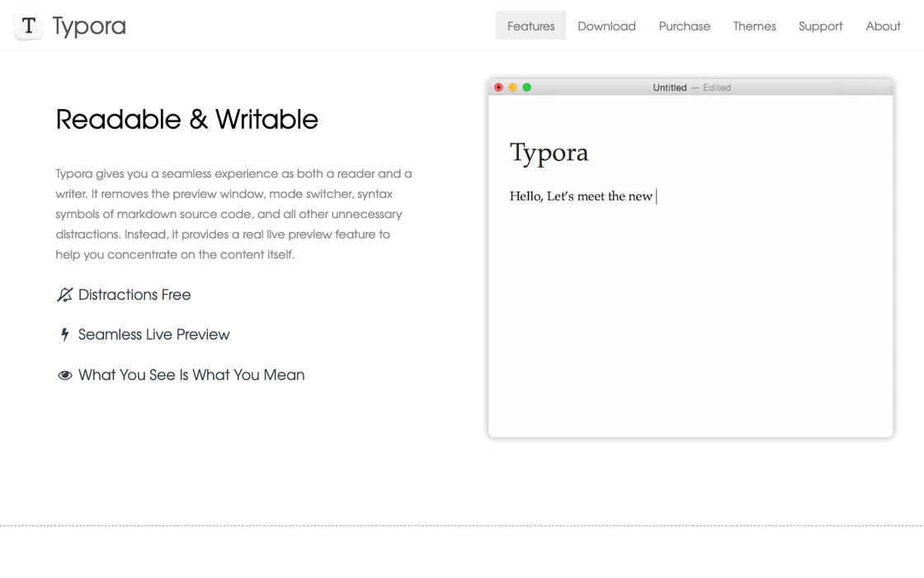Browse the Themes page
This screenshot has width=924, height=578.
[x=754, y=26]
